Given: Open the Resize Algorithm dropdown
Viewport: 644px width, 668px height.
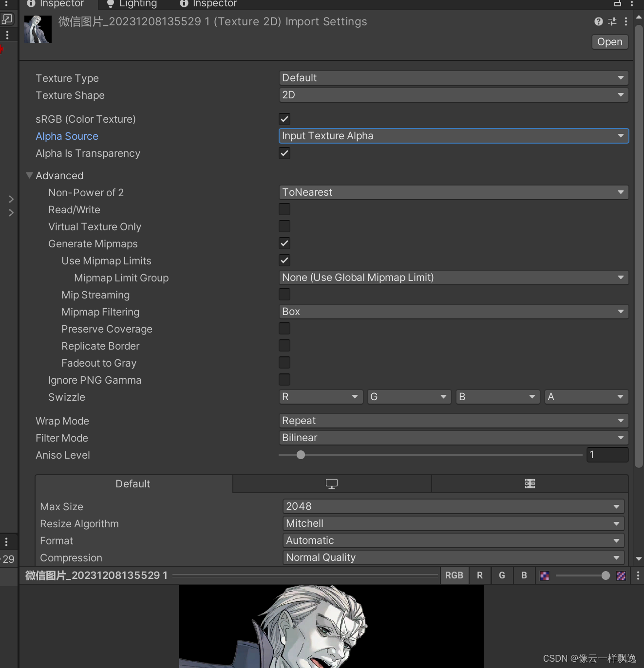Looking at the screenshot, I should point(454,523).
